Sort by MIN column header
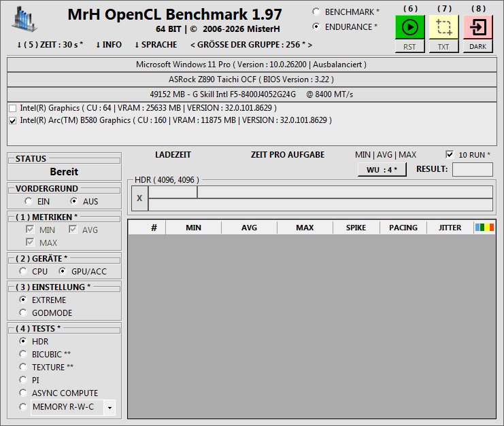The height and width of the screenshot is (426, 504). tap(193, 228)
